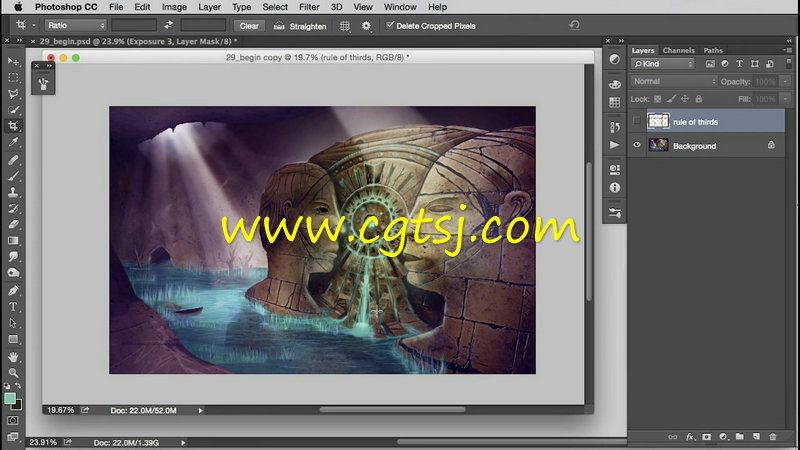Image resolution: width=800 pixels, height=450 pixels.
Task: Toggle lock transparent pixels
Action: (658, 99)
